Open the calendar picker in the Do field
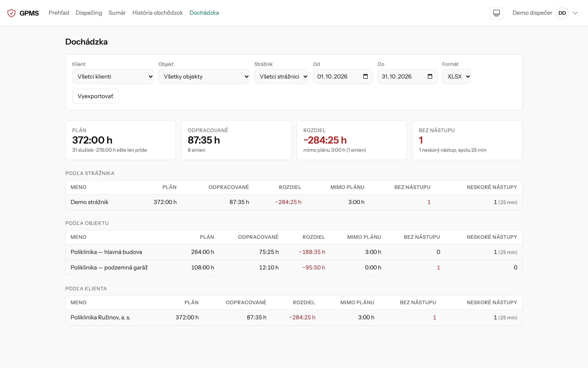The image size is (588, 368). point(430,76)
